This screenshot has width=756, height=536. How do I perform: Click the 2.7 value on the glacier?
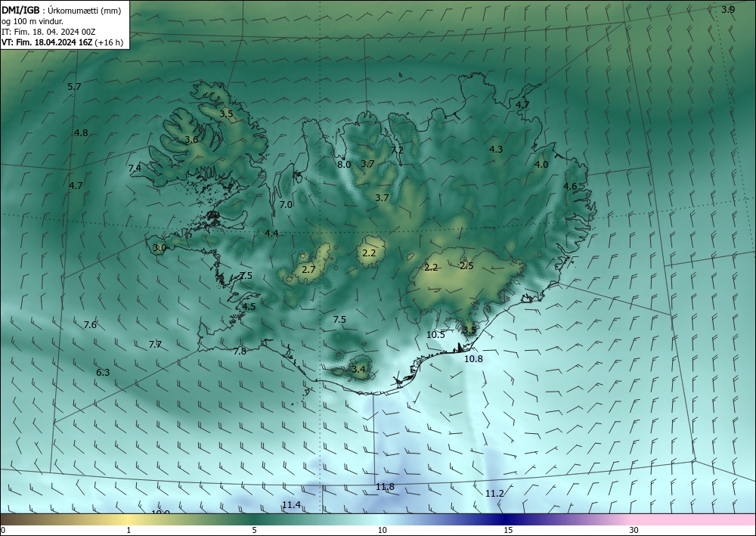point(308,269)
